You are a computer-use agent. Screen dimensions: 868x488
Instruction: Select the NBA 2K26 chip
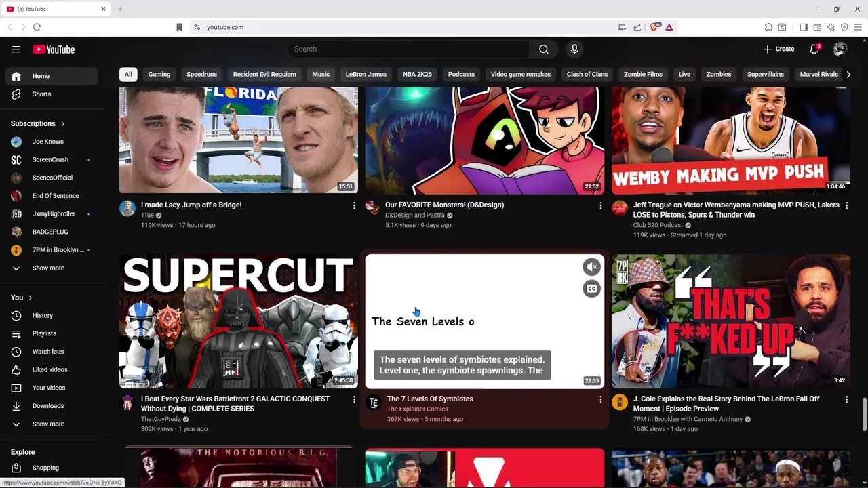click(417, 74)
